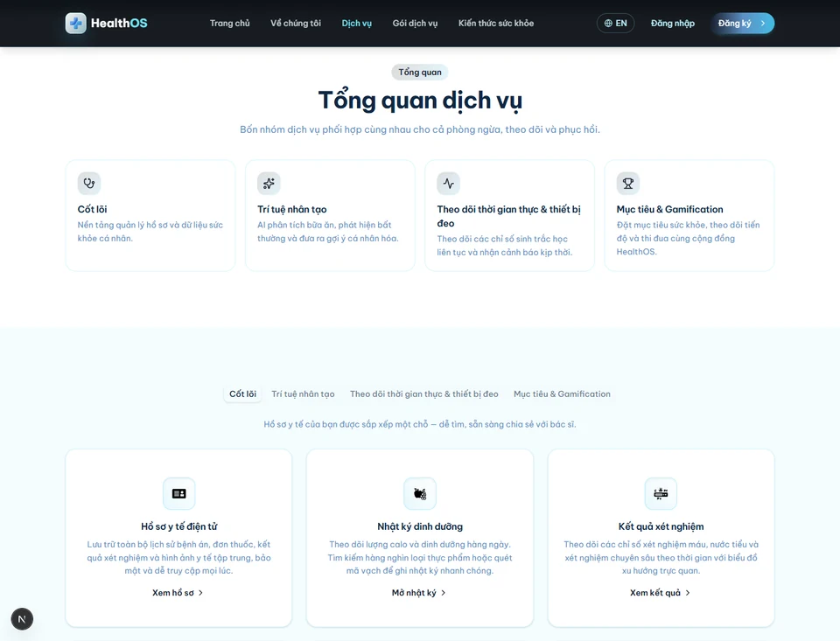840x641 pixels.
Task: Click the arrow next to Xem hồ sơ
Action: click(200, 593)
